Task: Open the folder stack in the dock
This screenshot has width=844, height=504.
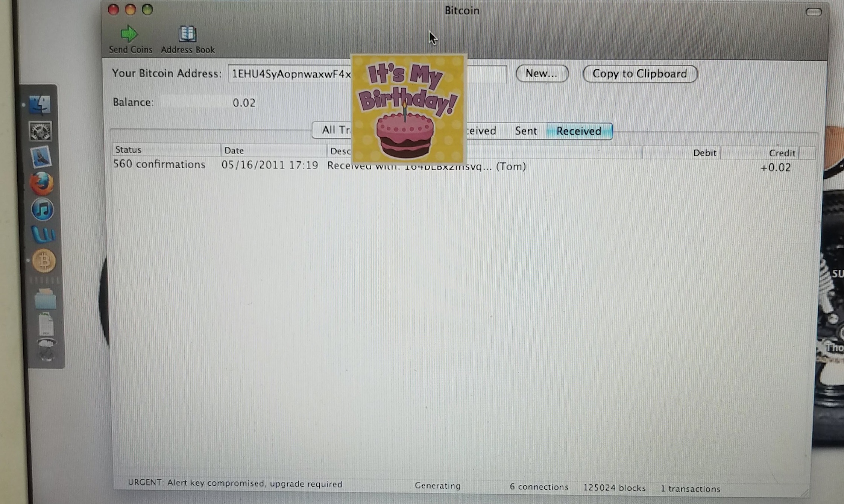Action: click(x=45, y=299)
